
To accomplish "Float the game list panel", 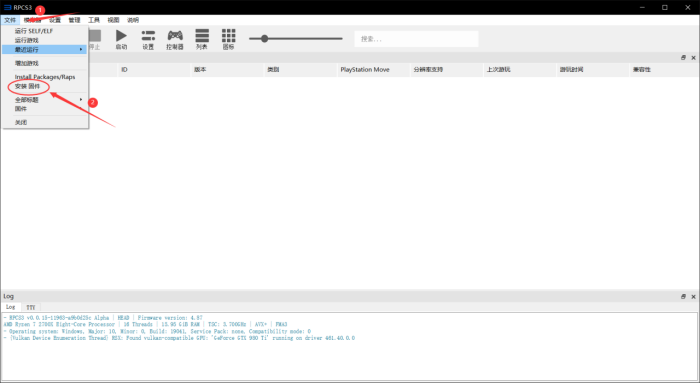I will click(x=683, y=58).
